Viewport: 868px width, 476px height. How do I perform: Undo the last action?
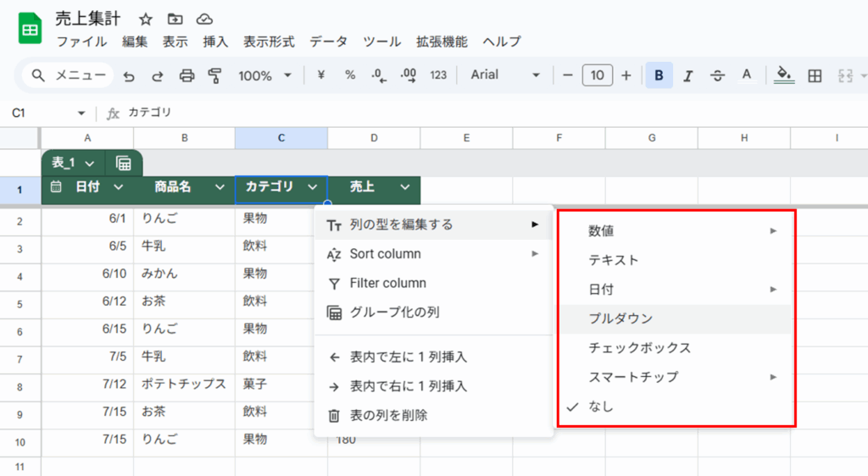point(129,75)
